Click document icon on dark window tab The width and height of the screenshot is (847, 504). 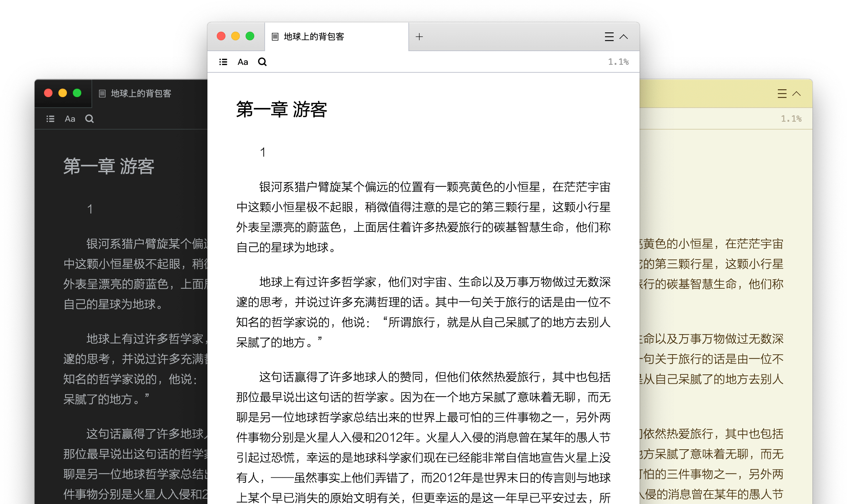[102, 94]
